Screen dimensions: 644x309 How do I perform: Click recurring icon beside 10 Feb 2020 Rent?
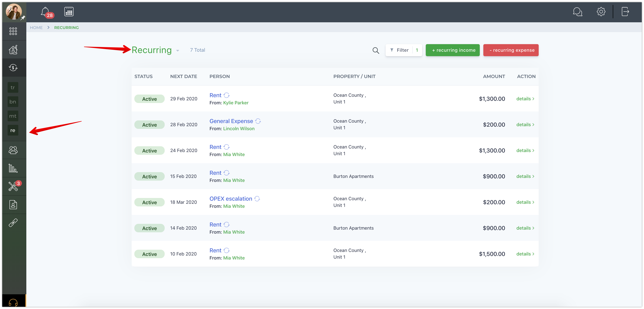point(226,250)
